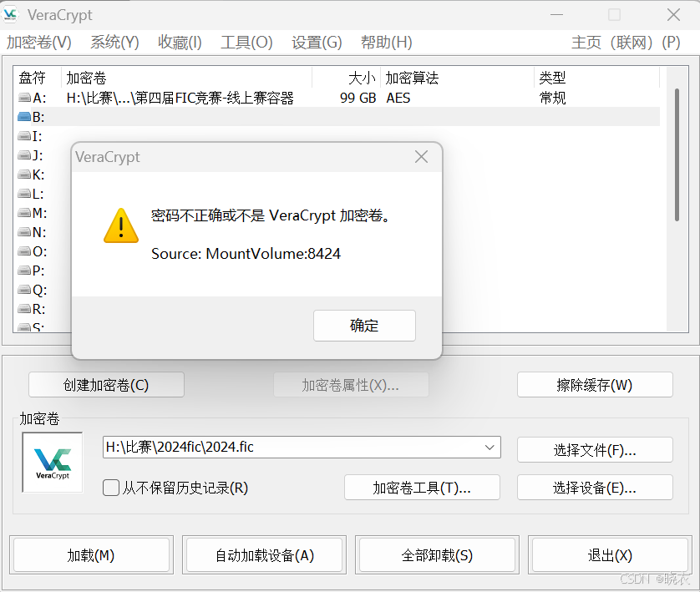
Task: Close the VeraCrypt error dialog
Action: 421,157
